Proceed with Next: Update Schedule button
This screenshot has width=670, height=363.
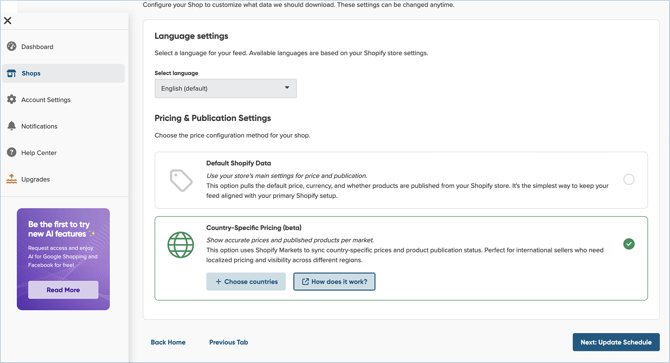616,342
